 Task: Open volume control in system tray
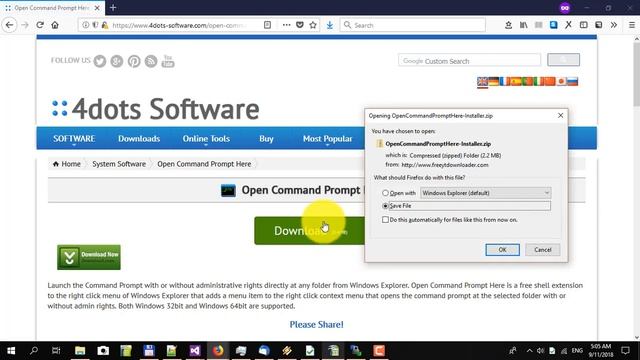click(540, 351)
